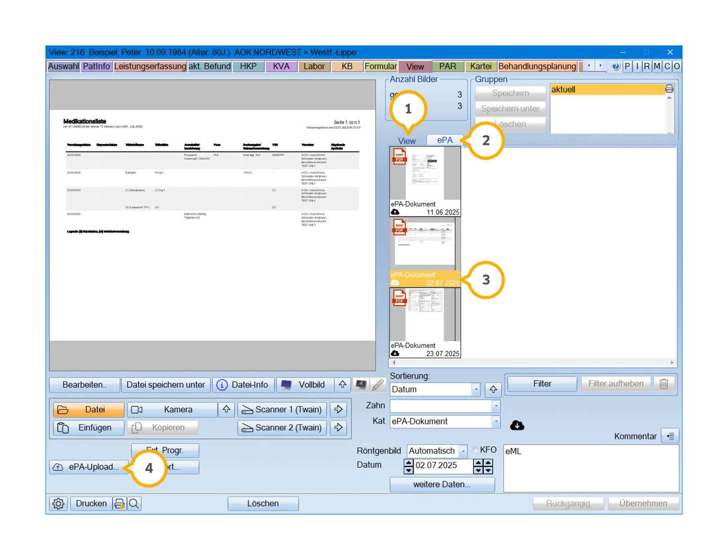Open the Zahn dropdown
728x560 pixels.
[x=496, y=406]
